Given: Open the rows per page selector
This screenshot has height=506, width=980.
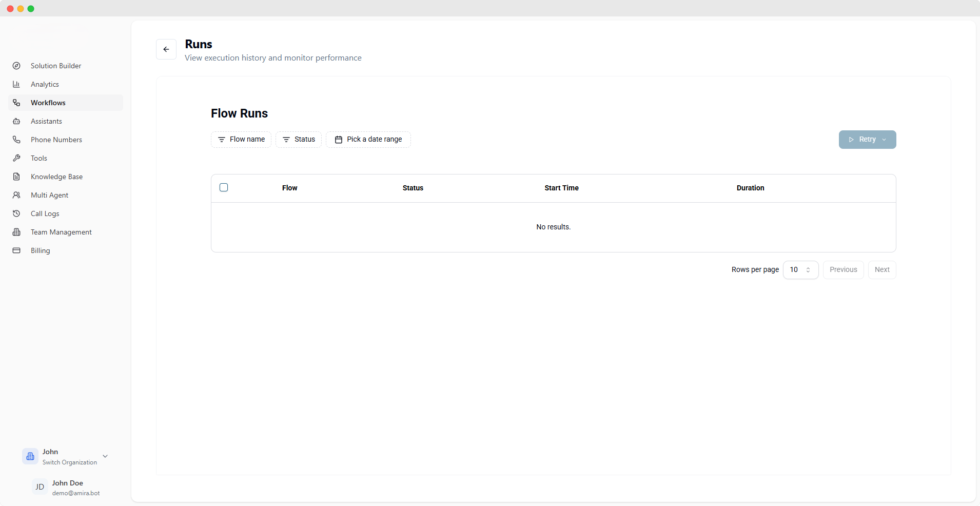Looking at the screenshot, I should 800,269.
